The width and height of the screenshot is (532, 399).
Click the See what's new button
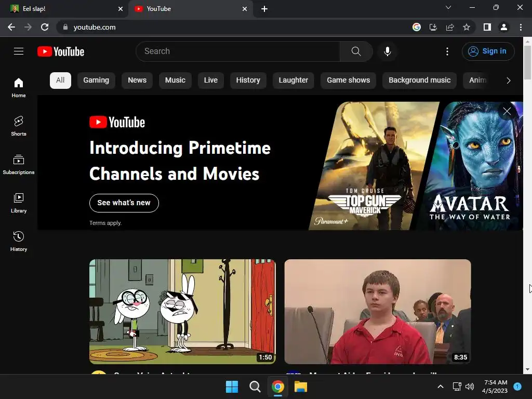[x=124, y=203]
